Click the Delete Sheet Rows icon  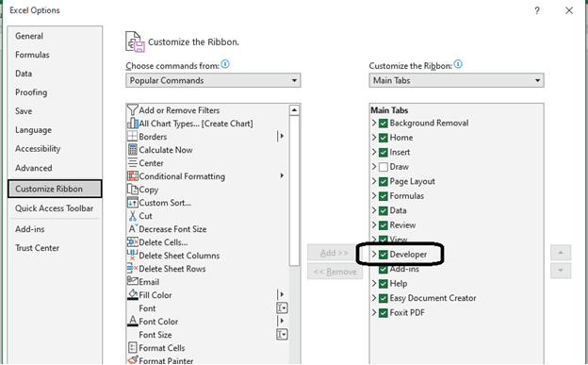(132, 269)
